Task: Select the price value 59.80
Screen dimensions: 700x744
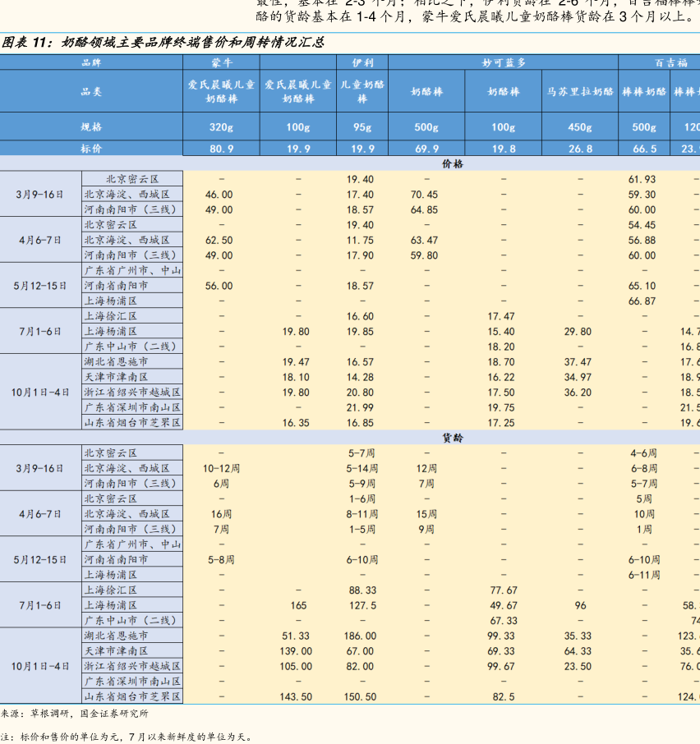Action: (424, 255)
